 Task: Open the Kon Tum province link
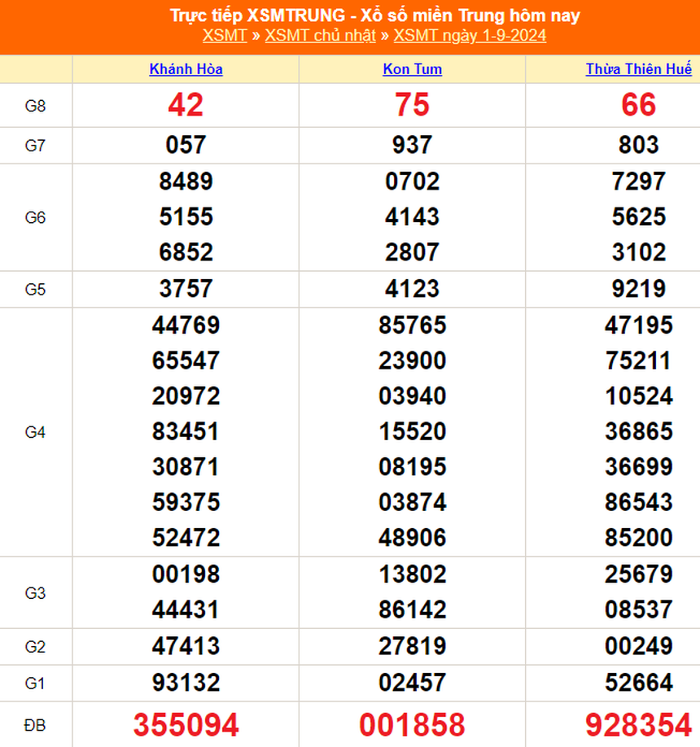412,69
